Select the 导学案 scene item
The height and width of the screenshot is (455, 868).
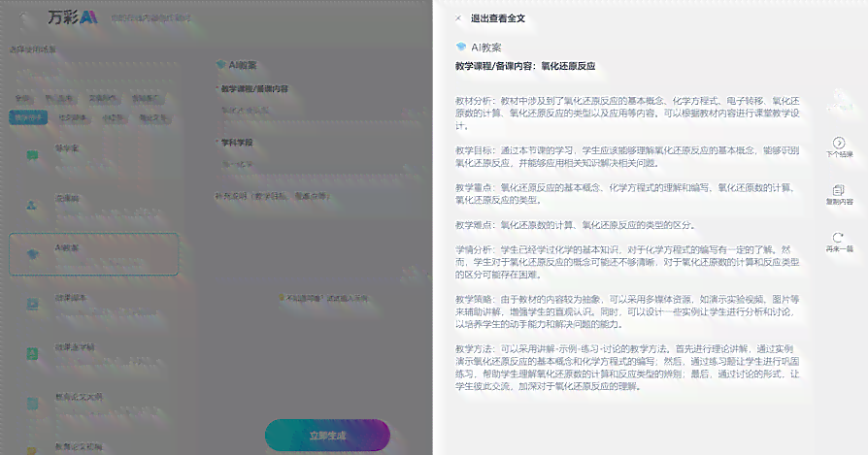click(x=93, y=155)
